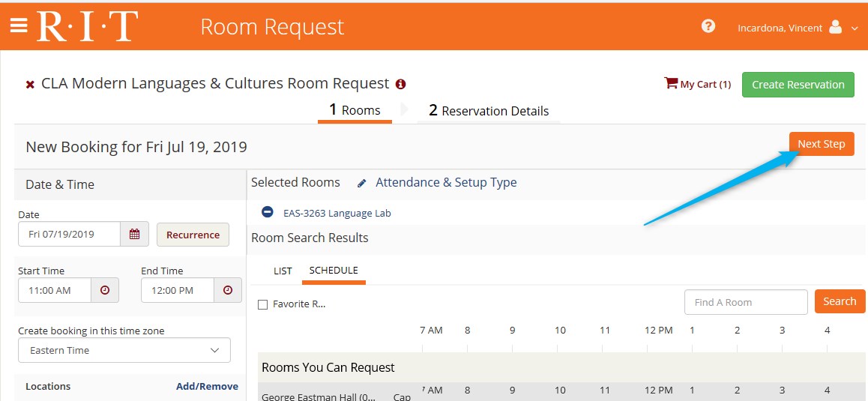The height and width of the screenshot is (401, 868).
Task: Cancel the request with the red X
Action: tap(30, 85)
